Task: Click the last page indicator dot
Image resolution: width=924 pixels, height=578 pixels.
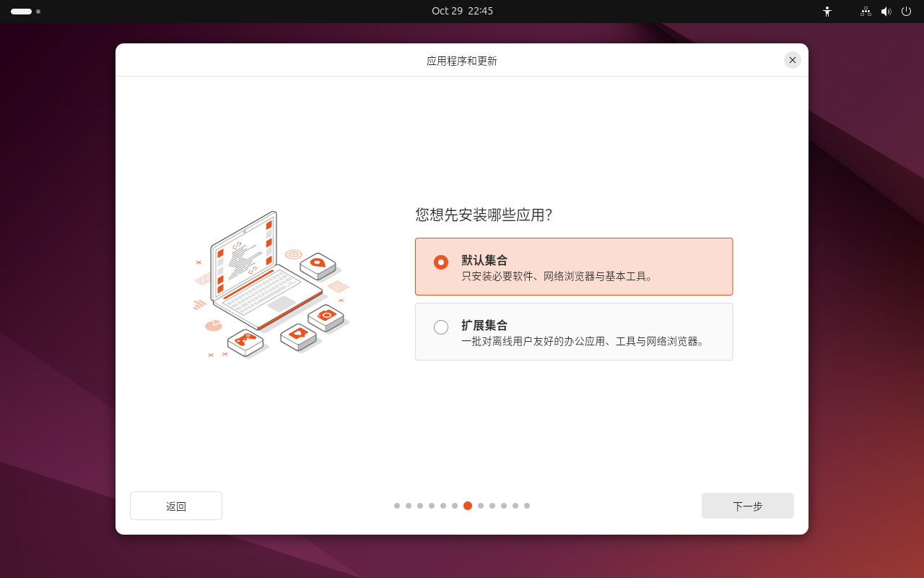Action: coord(527,506)
